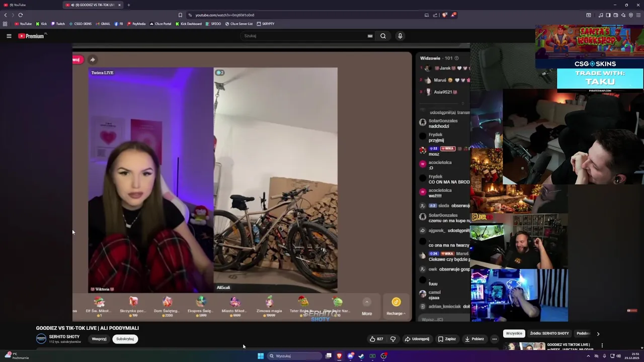The width and height of the screenshot is (644, 362).
Task: Open Brave Shields lion icon
Action: pyautogui.click(x=444, y=15)
